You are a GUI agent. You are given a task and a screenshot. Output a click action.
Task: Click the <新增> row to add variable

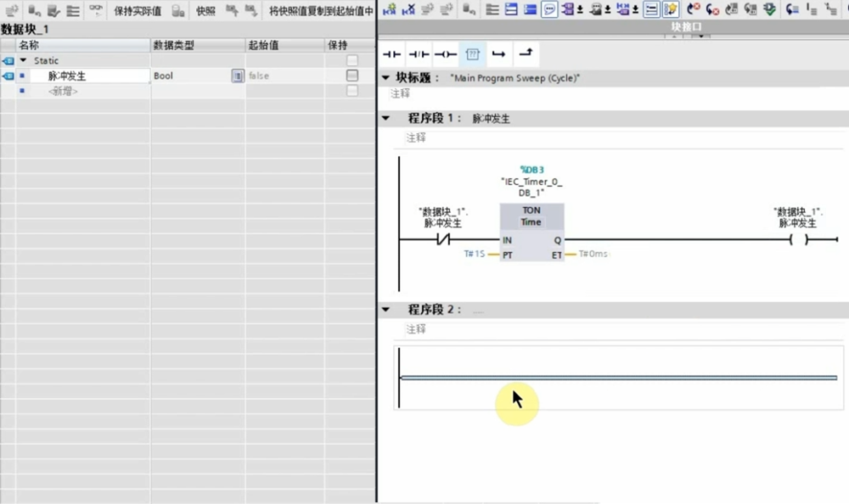(x=63, y=91)
